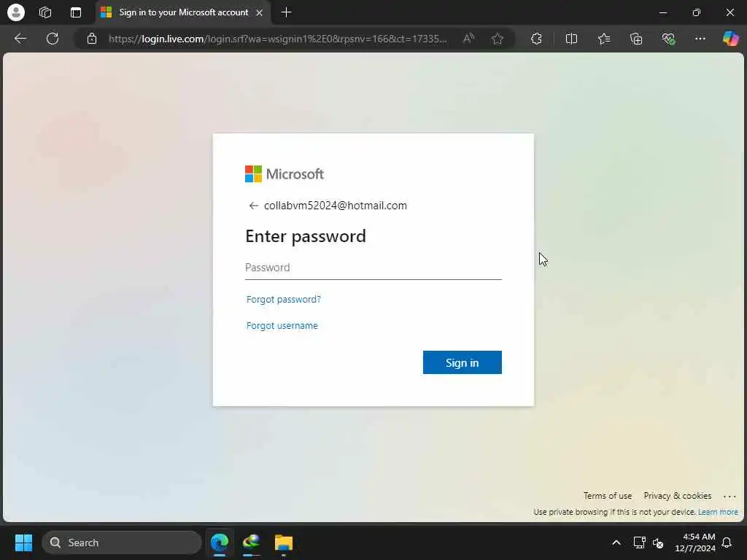This screenshot has width=747, height=560.
Task: Refresh the current page
Action: 53,39
